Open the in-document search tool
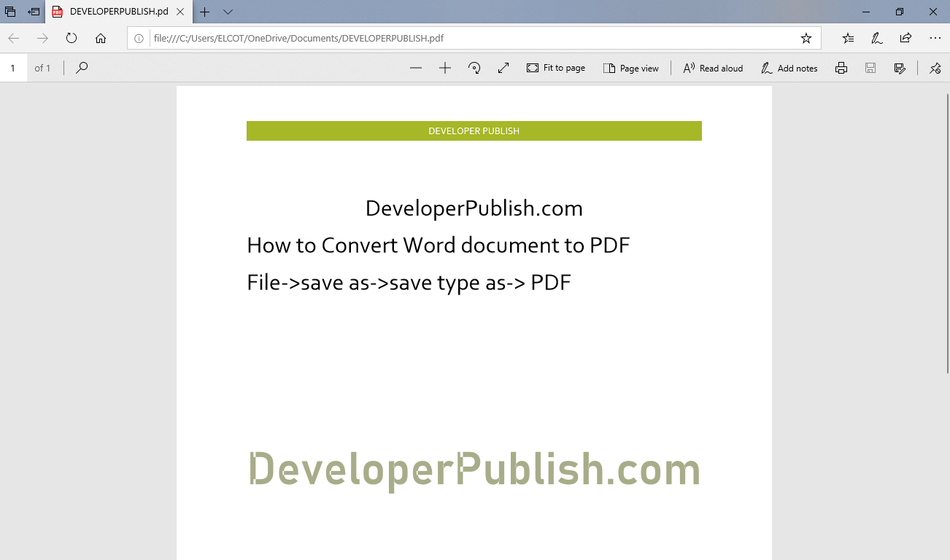Image resolution: width=950 pixels, height=560 pixels. [82, 68]
